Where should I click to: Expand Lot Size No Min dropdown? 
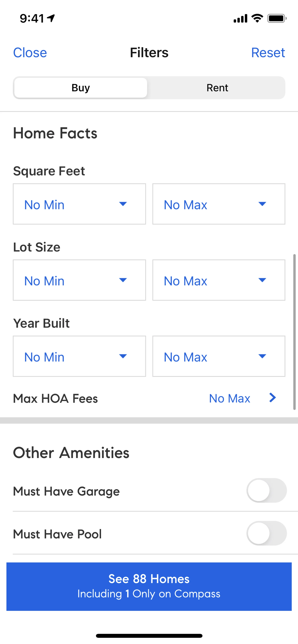[x=79, y=280]
